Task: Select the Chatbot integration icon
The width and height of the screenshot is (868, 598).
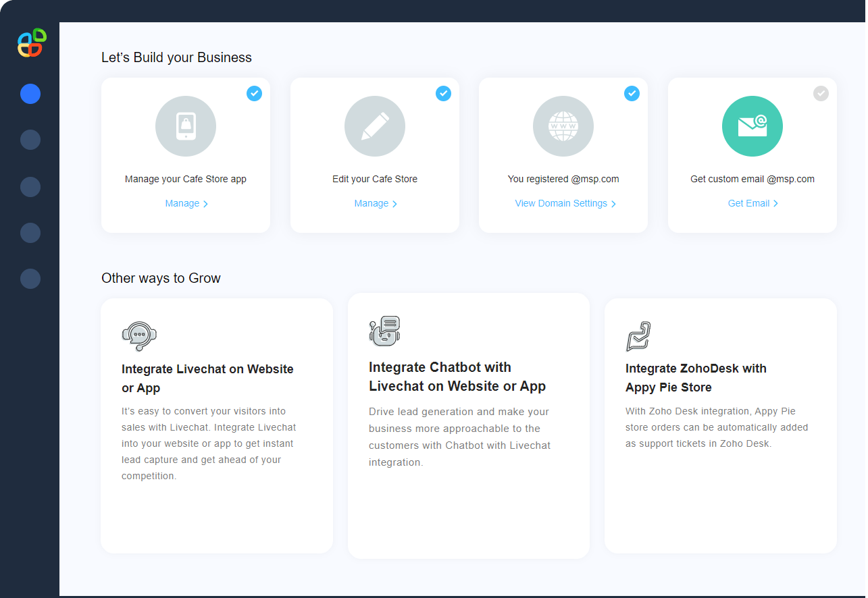Action: [x=385, y=331]
